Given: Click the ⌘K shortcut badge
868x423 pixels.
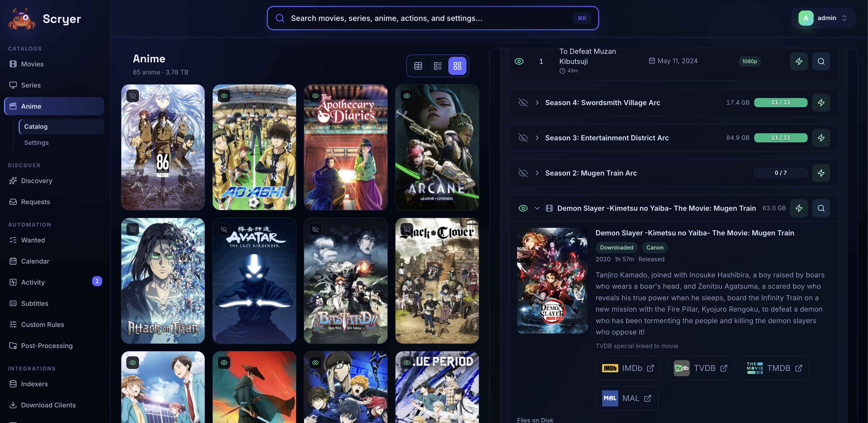Looking at the screenshot, I should point(582,18).
